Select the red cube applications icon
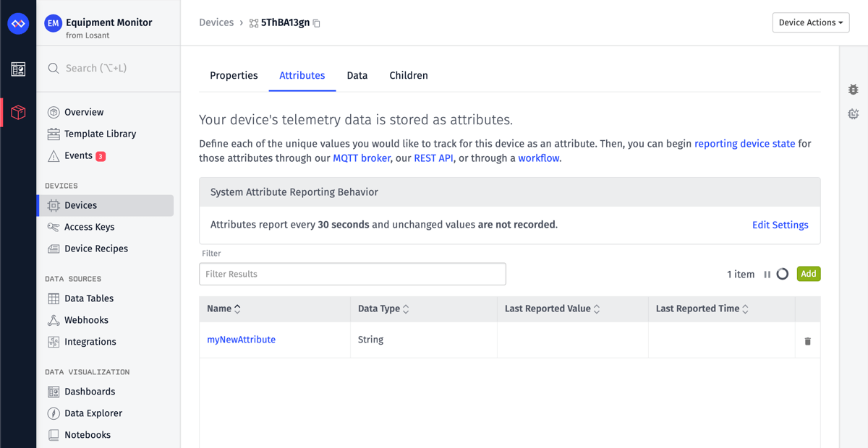 click(18, 113)
